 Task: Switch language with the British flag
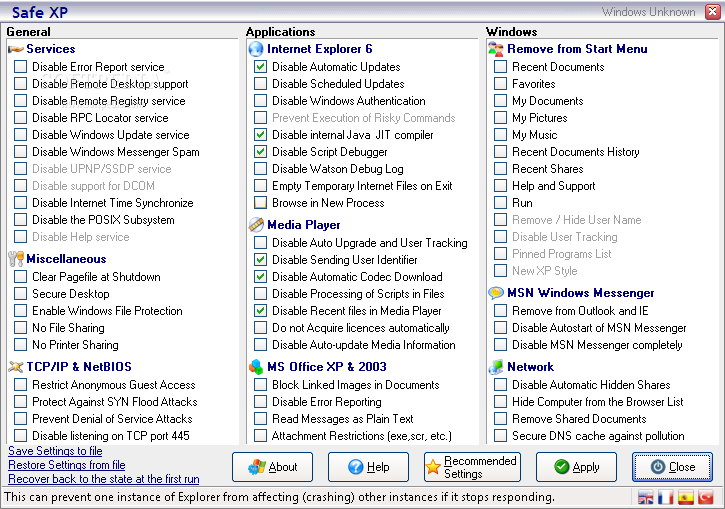pyautogui.click(x=645, y=498)
